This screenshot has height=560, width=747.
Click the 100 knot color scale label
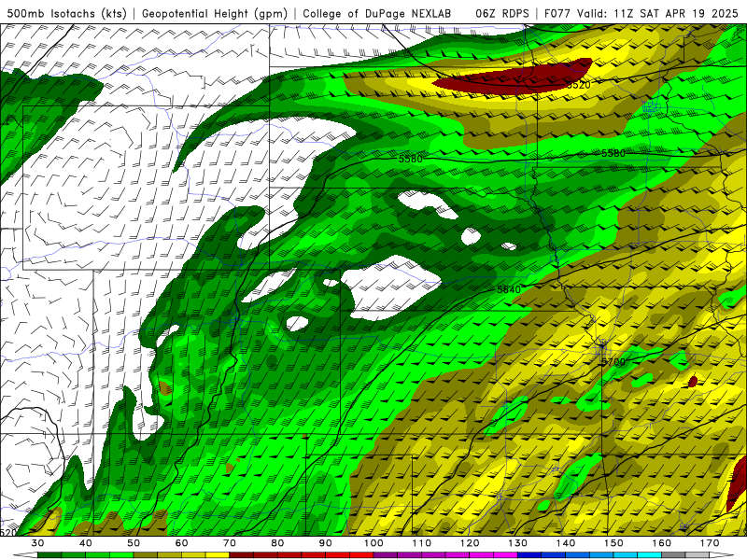(x=373, y=543)
